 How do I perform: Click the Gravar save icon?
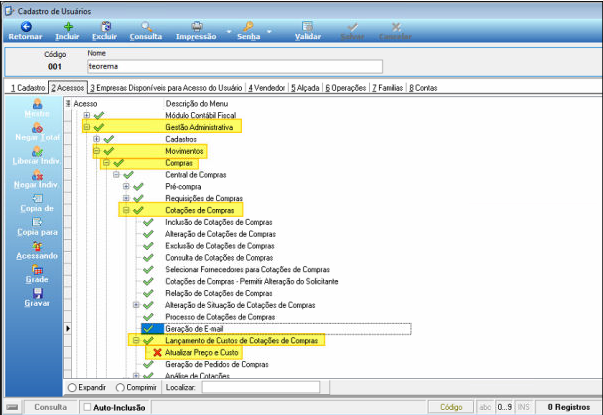point(37,293)
